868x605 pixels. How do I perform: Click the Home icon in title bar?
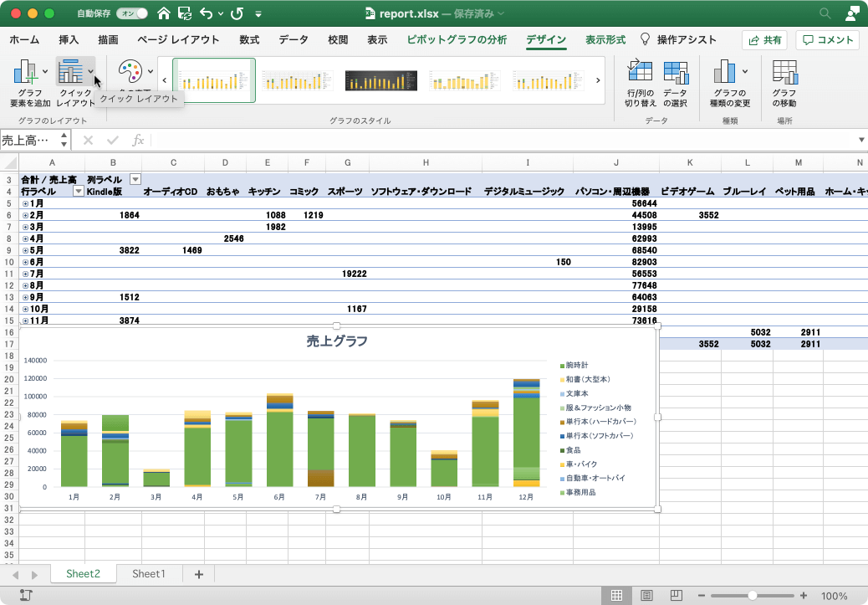[x=163, y=13]
